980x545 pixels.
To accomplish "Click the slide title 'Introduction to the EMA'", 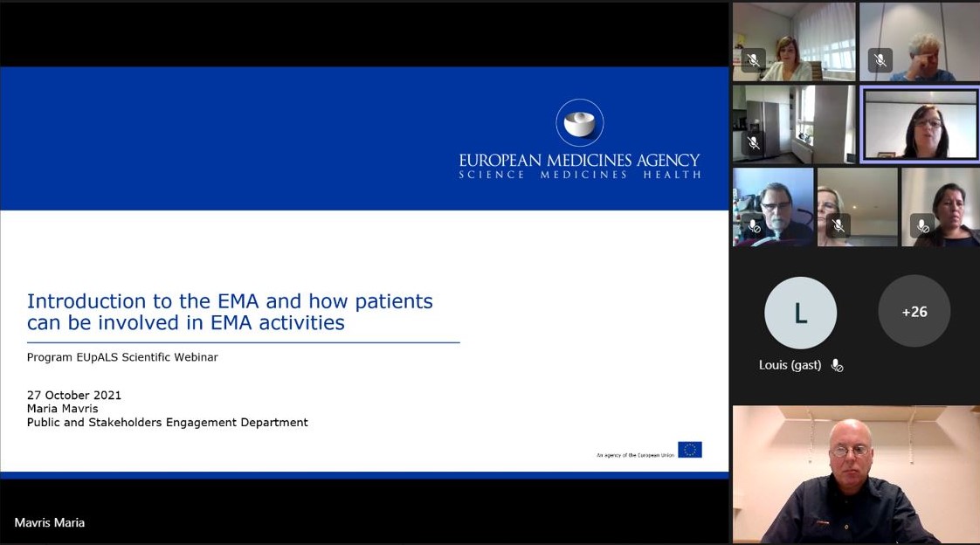I will point(230,312).
